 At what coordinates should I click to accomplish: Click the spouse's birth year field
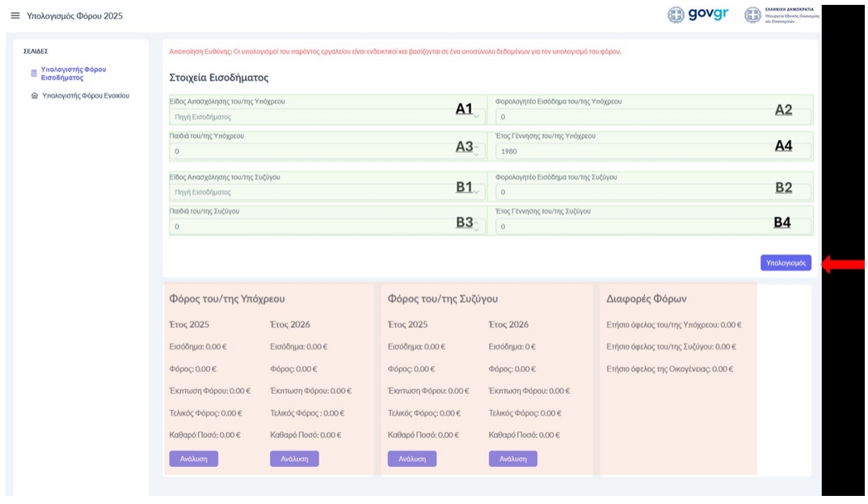630,227
